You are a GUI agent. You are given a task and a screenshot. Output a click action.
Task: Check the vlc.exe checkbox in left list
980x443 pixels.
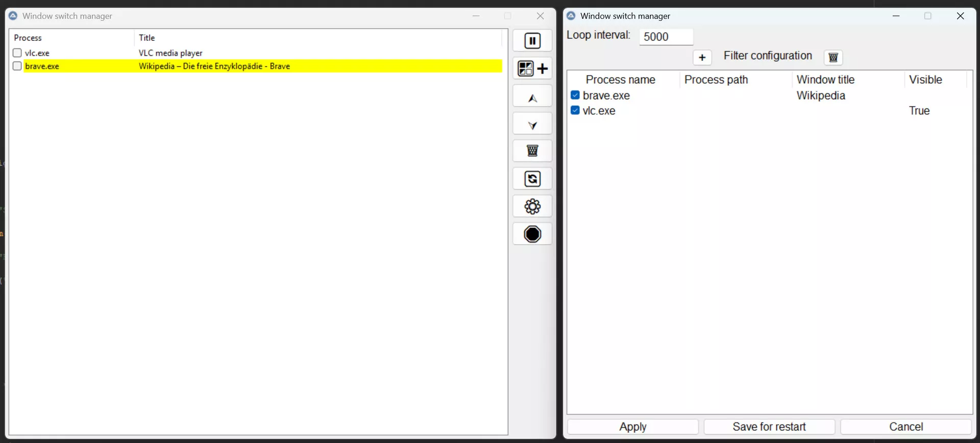point(17,53)
